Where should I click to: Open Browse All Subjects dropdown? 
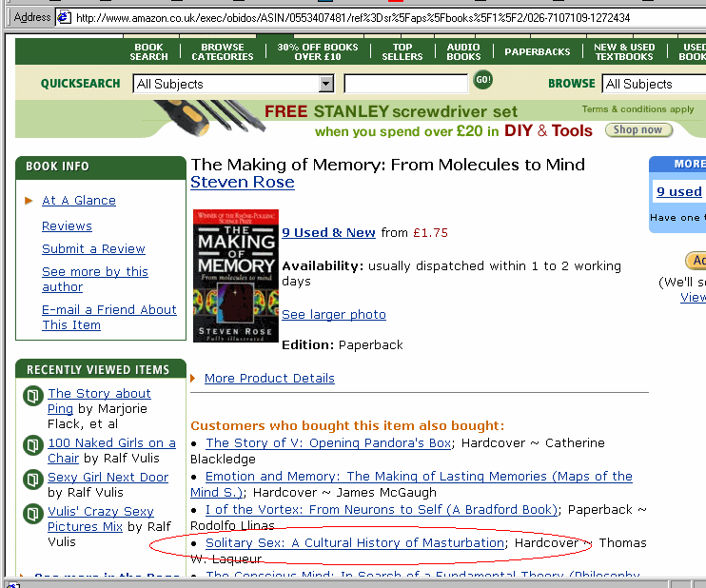654,84
